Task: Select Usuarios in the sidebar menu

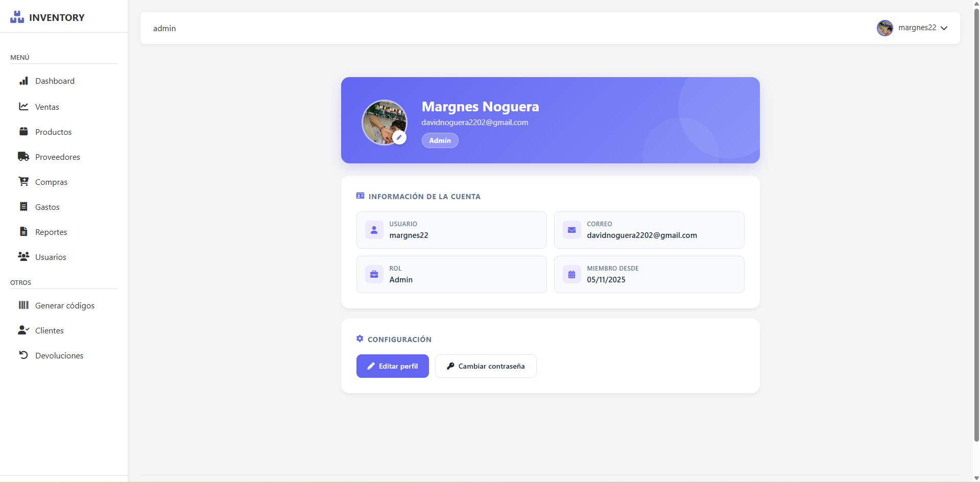Action: (51, 256)
